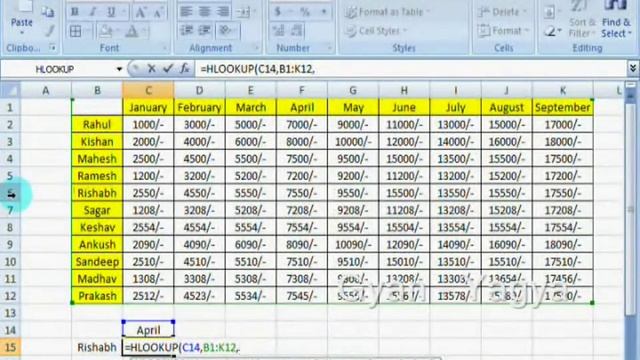The height and width of the screenshot is (360, 640).
Task: Open the Format cells dropdown
Action: tap(527, 31)
